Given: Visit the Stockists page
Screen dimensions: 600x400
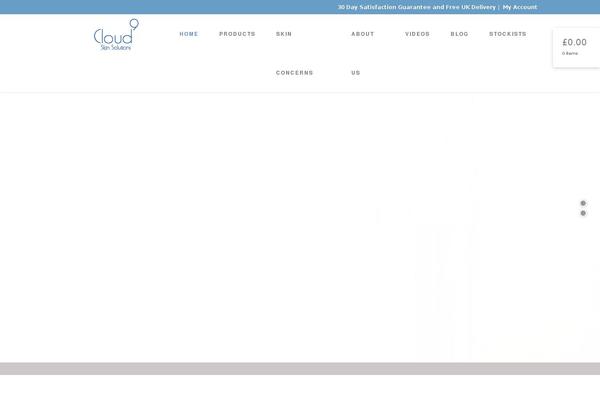Looking at the screenshot, I should coord(508,34).
